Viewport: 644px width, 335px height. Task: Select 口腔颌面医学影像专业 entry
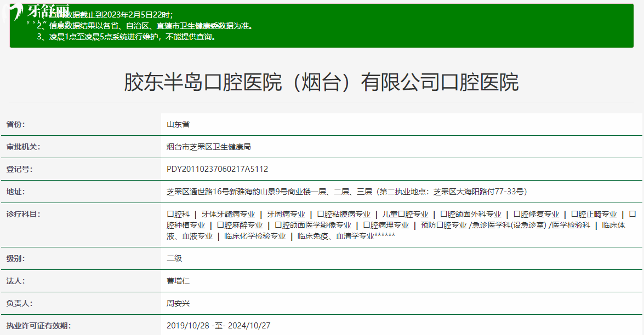[313, 225]
